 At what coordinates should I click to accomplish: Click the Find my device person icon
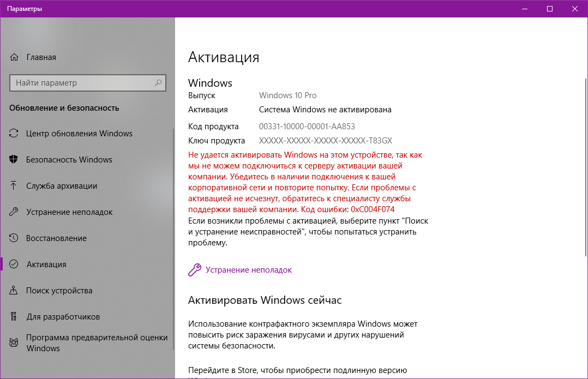[14, 290]
